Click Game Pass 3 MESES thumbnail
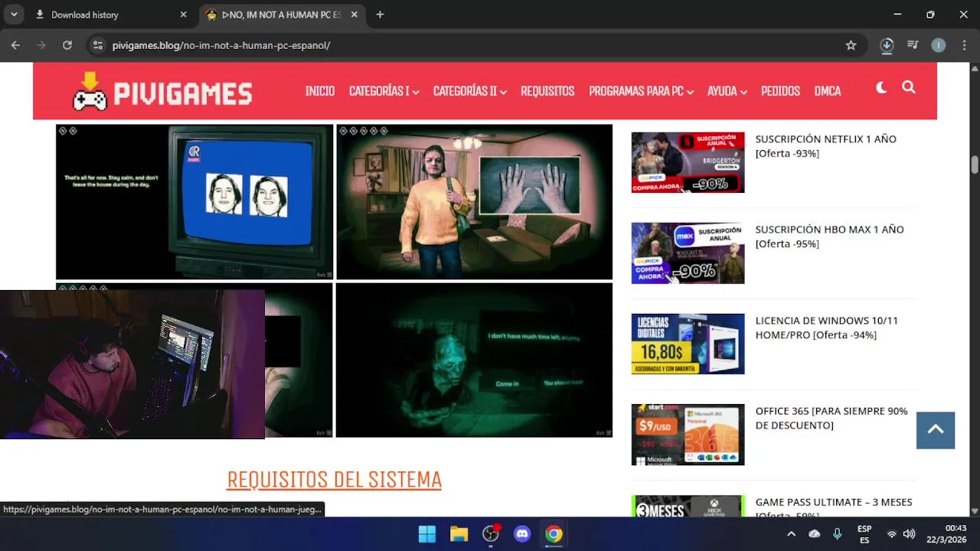 pyautogui.click(x=688, y=506)
